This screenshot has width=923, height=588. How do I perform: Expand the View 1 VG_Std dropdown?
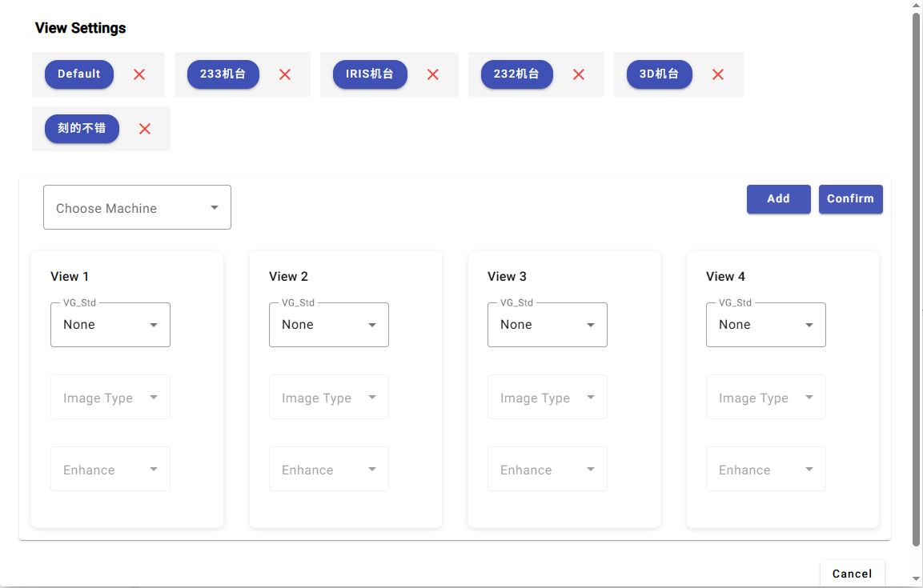(110, 325)
